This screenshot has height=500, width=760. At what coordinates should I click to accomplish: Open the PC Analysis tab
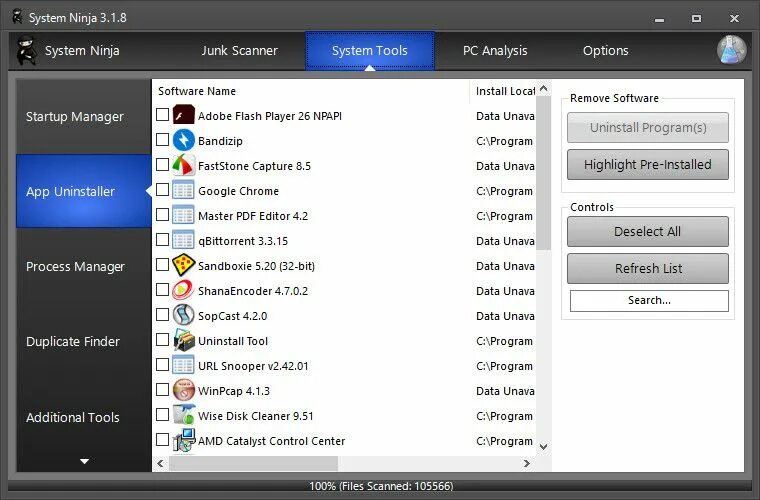[x=495, y=51]
